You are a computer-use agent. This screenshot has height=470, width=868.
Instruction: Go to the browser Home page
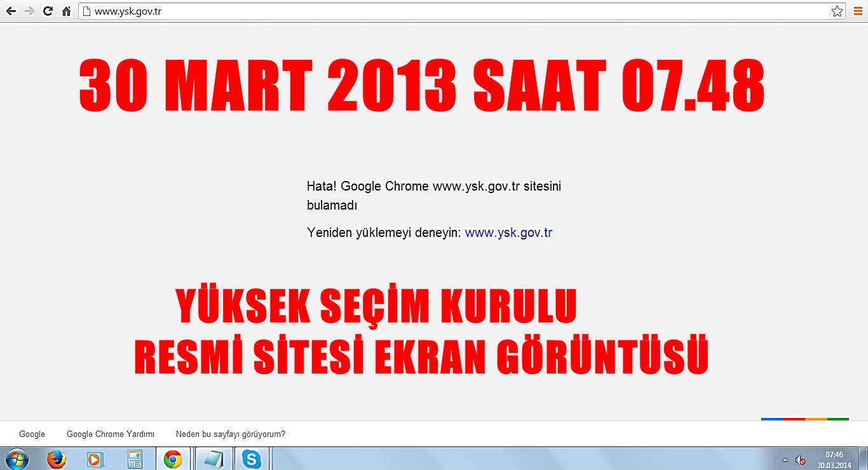coord(66,11)
